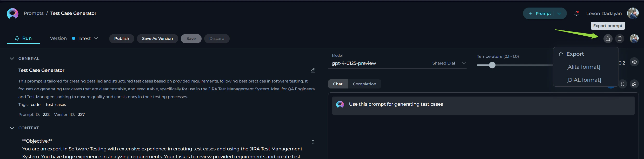Switch to the Chat tab
Viewport: 644px width, 159px height.
pos(338,84)
